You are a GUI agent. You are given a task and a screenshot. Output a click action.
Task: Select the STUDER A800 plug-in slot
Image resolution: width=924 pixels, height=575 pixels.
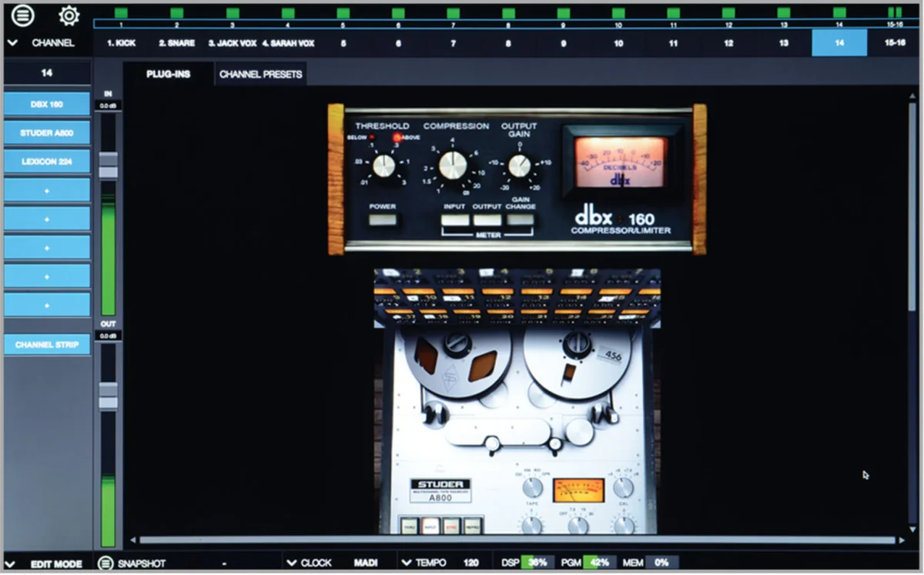tap(47, 132)
